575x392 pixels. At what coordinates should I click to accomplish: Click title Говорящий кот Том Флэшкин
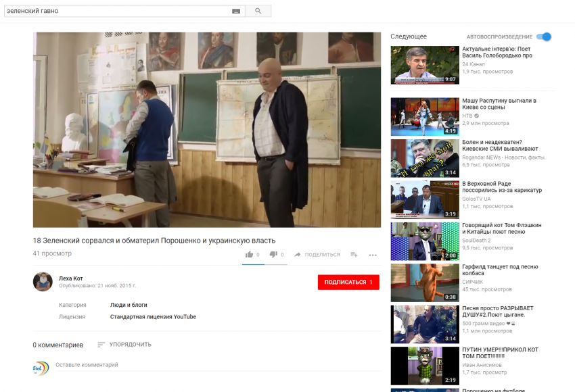click(502, 228)
